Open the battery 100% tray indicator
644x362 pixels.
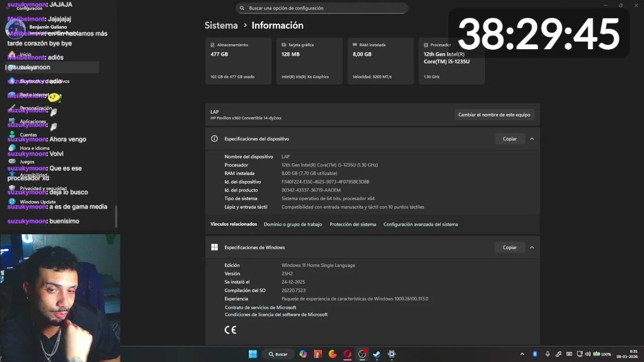[x=602, y=354]
